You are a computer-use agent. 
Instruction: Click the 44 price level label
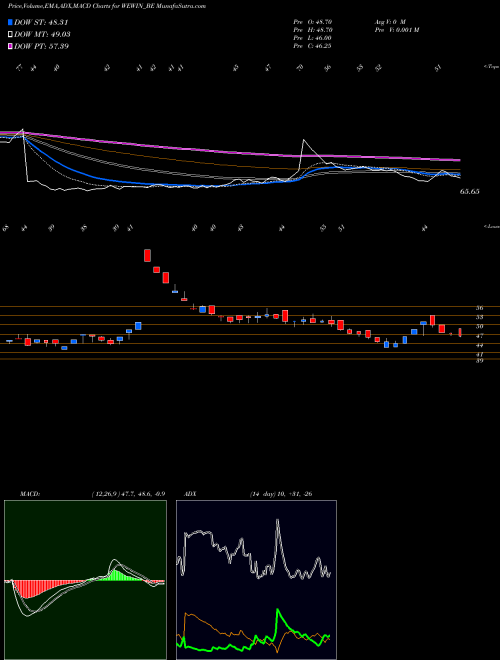479,345
